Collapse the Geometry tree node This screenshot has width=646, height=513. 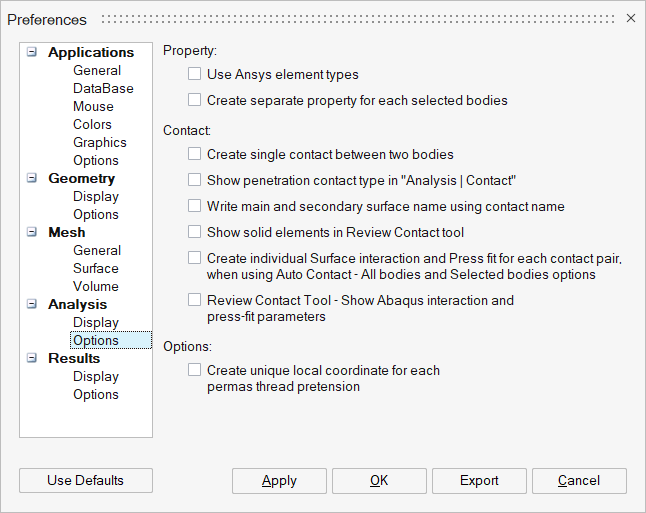pos(32,179)
